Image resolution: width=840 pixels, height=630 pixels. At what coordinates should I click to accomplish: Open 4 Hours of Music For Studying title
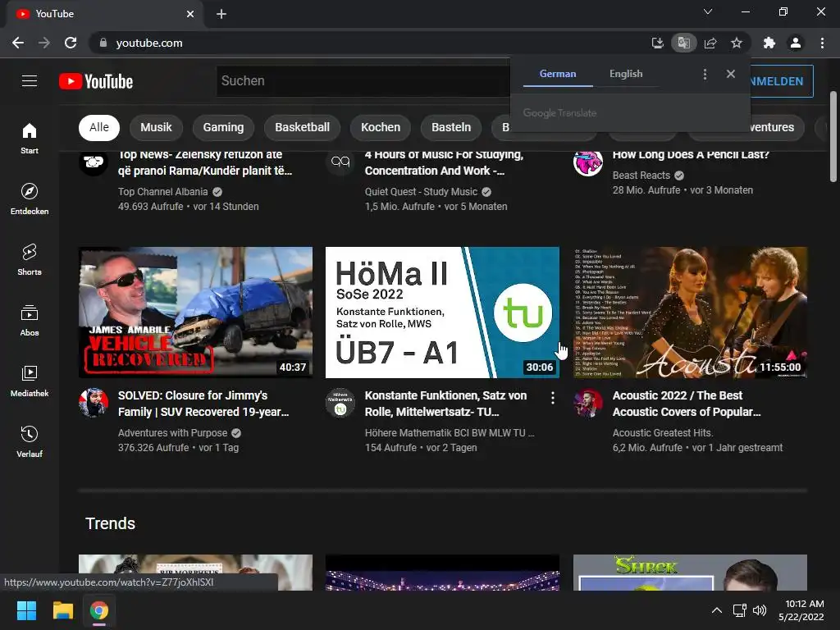(444, 162)
